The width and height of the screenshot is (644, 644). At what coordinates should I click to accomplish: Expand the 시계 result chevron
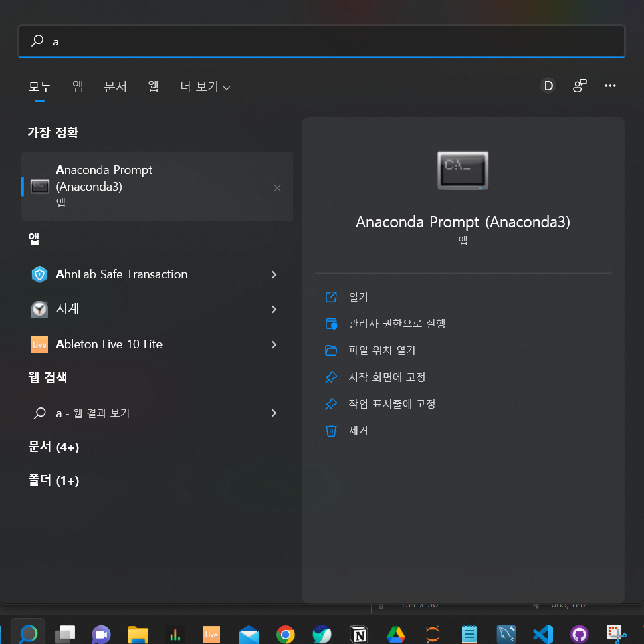point(274,309)
